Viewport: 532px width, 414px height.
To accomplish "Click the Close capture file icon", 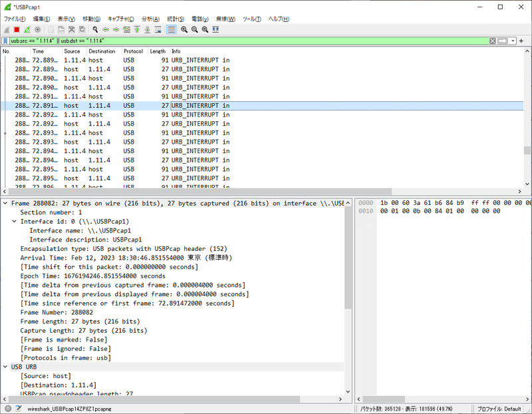I will point(72,30).
